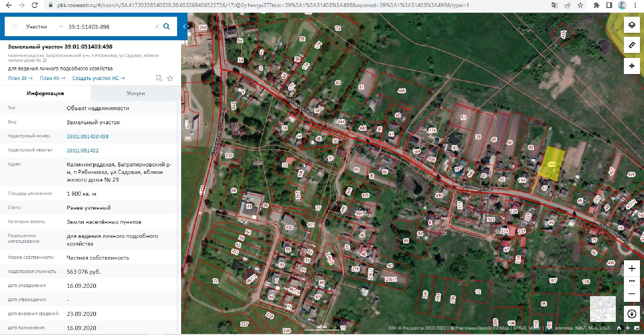Select the cadastral value 563 076 руб.
644x335 pixels.
[84, 272]
